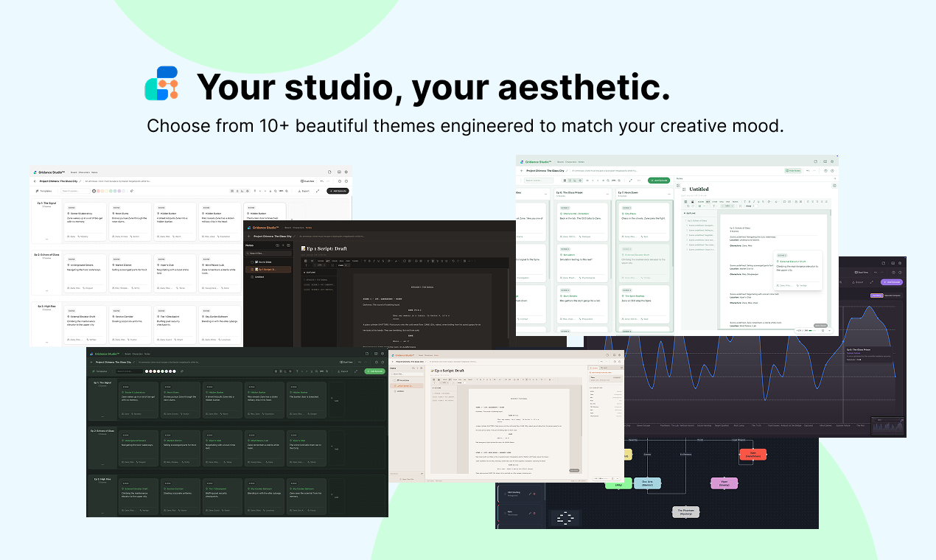
Task: Click green Add Episode in light green window
Action: (659, 181)
